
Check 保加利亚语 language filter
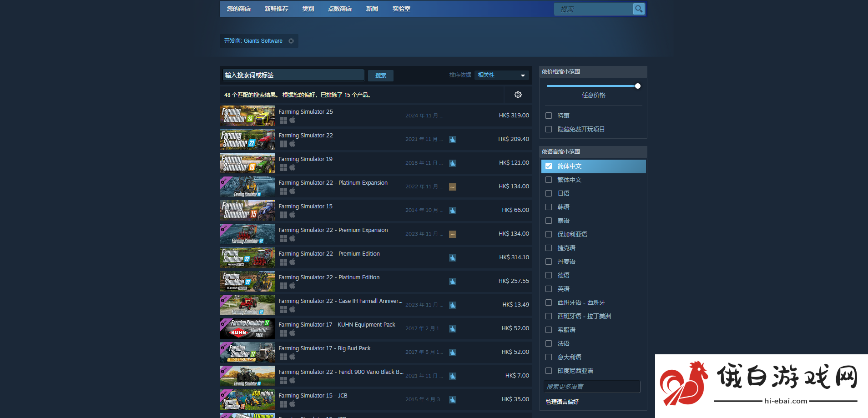pyautogui.click(x=549, y=234)
